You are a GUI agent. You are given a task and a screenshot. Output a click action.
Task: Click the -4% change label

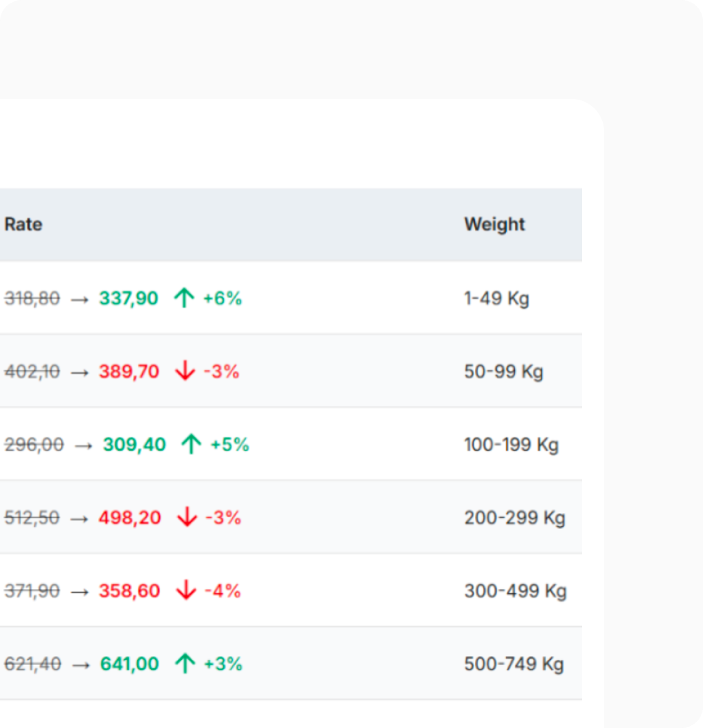[222, 591]
